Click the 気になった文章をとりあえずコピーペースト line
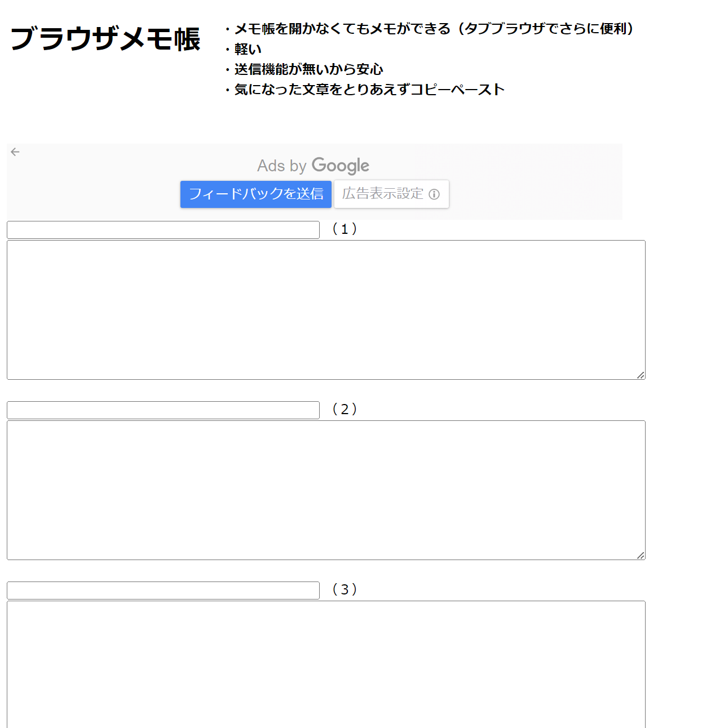Viewport: 711px width, 728px height. pyautogui.click(x=364, y=90)
